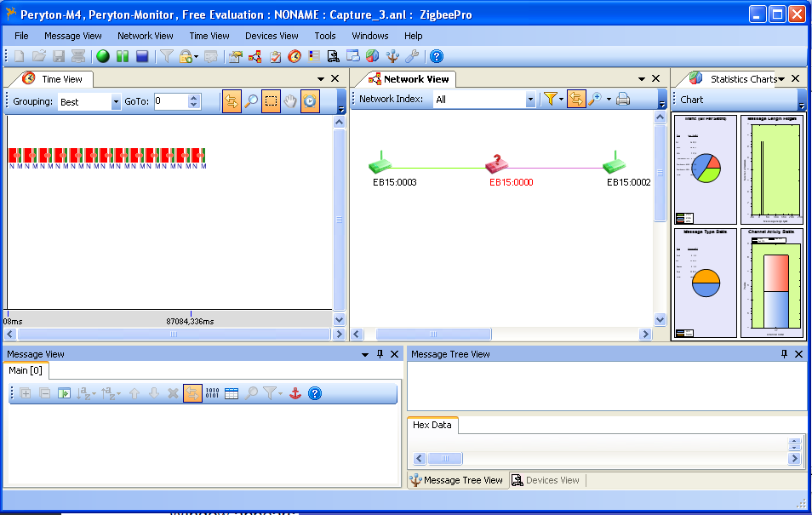Close the Statistics Charts panel
The width and height of the screenshot is (812, 515).
point(796,78)
